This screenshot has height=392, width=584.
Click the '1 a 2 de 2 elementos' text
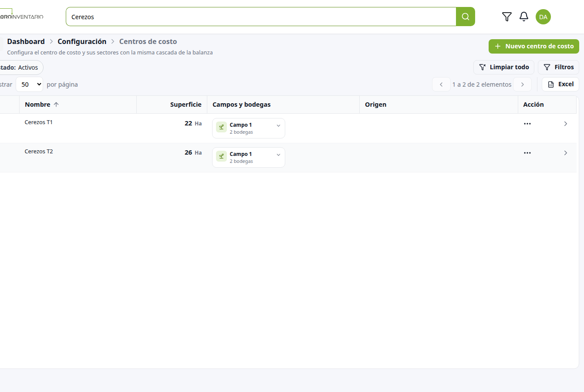(x=482, y=84)
